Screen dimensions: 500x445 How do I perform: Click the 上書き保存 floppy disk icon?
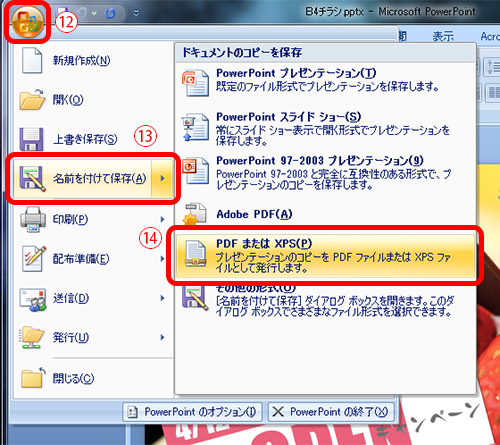31,139
